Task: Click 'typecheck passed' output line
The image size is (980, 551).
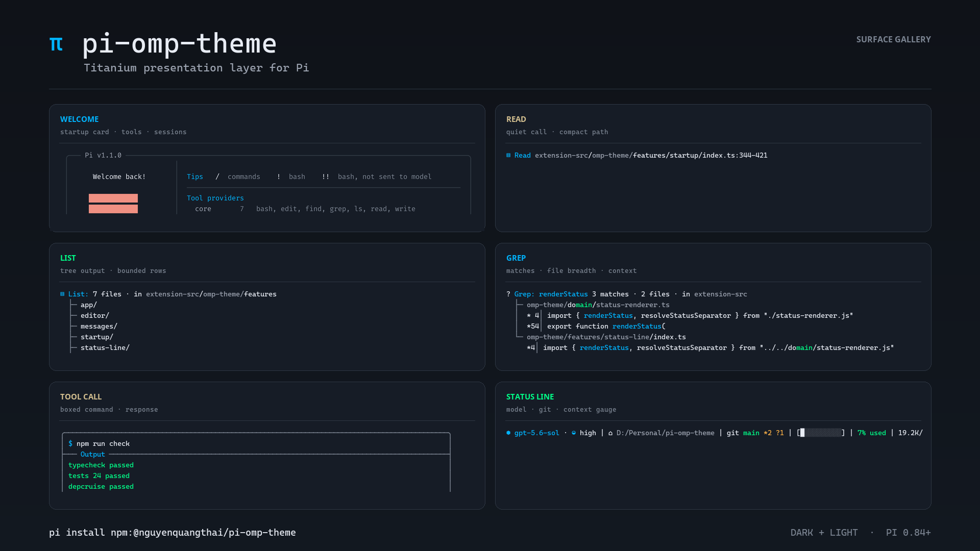Action: click(101, 465)
